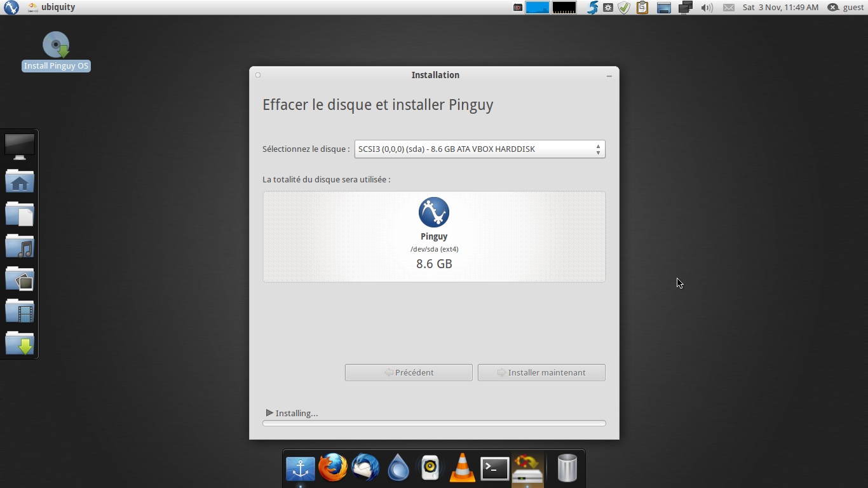The height and width of the screenshot is (488, 868).
Task: Open the Pictures folder in side dock
Action: [20, 278]
